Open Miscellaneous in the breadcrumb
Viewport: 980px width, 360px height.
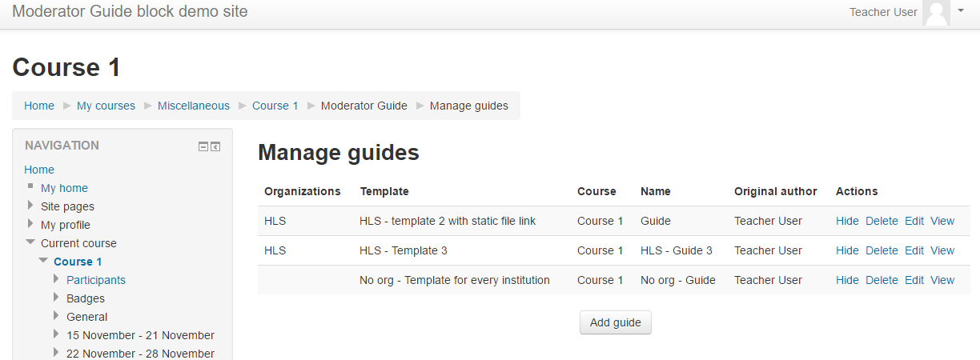193,106
